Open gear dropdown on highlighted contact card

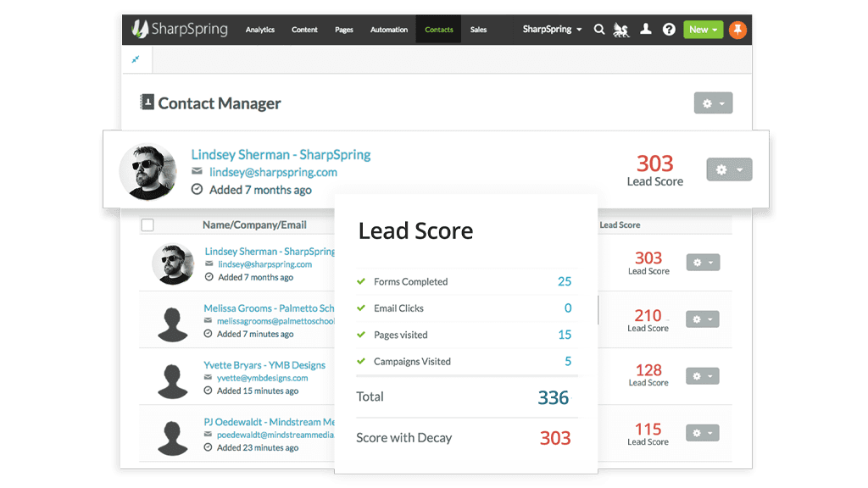729,169
